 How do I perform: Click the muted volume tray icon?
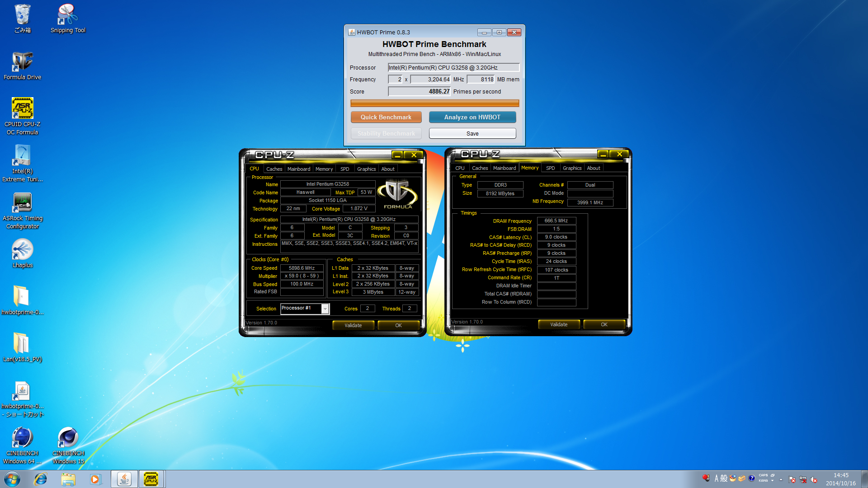(814, 479)
